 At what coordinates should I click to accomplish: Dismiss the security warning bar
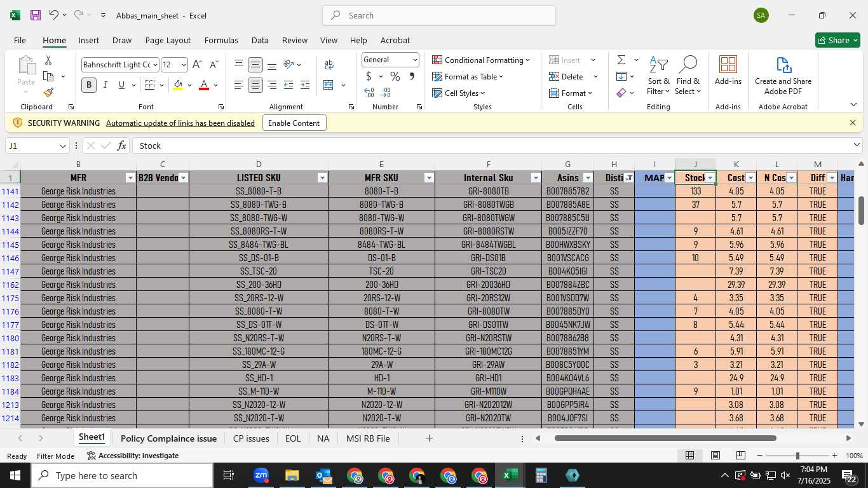click(853, 123)
